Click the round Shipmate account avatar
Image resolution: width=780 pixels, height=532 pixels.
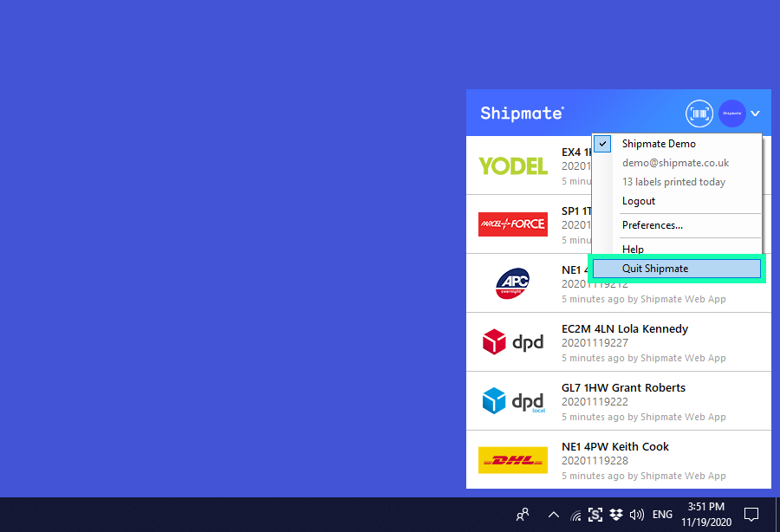point(731,114)
